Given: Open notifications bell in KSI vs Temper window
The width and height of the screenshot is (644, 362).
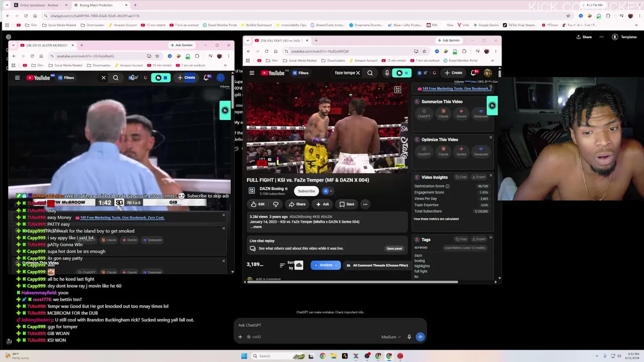Looking at the screenshot, I should (x=473, y=73).
